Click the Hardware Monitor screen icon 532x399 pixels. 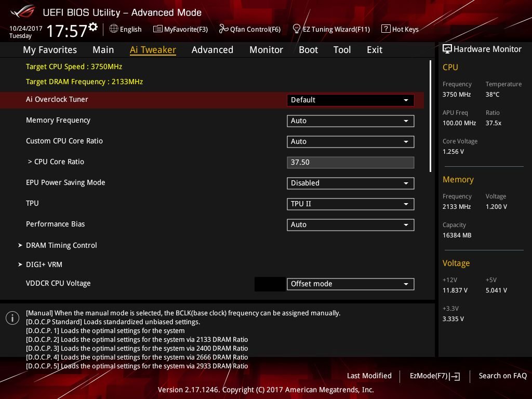pos(447,49)
